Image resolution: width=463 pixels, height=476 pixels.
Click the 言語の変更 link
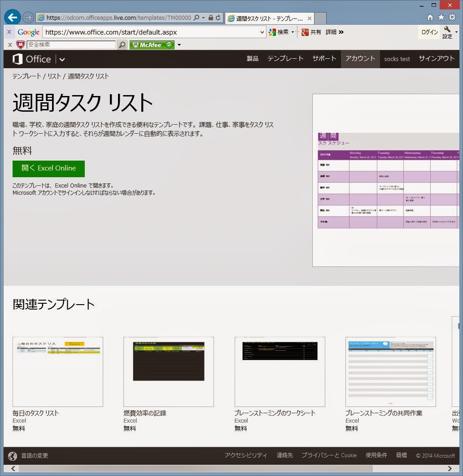pyautogui.click(x=35, y=456)
